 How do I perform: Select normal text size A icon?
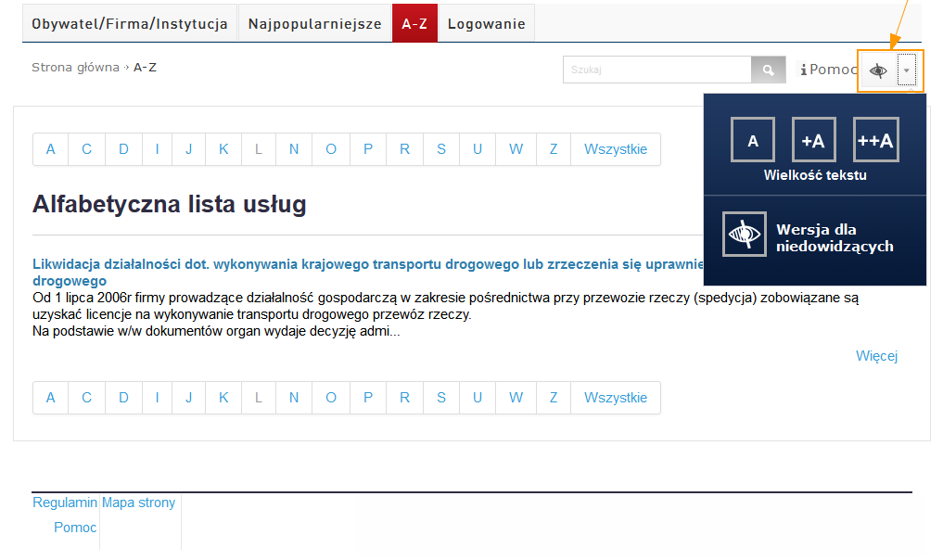pyautogui.click(x=753, y=140)
